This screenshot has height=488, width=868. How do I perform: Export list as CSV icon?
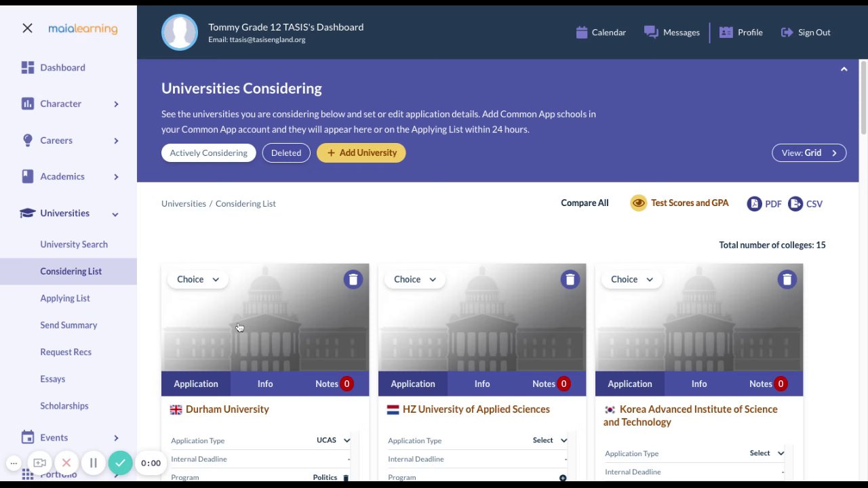(795, 203)
